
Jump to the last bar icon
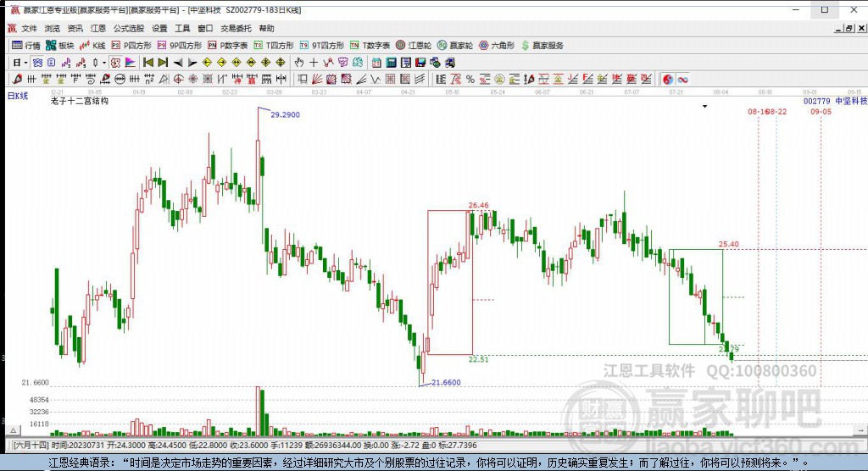click(163, 63)
